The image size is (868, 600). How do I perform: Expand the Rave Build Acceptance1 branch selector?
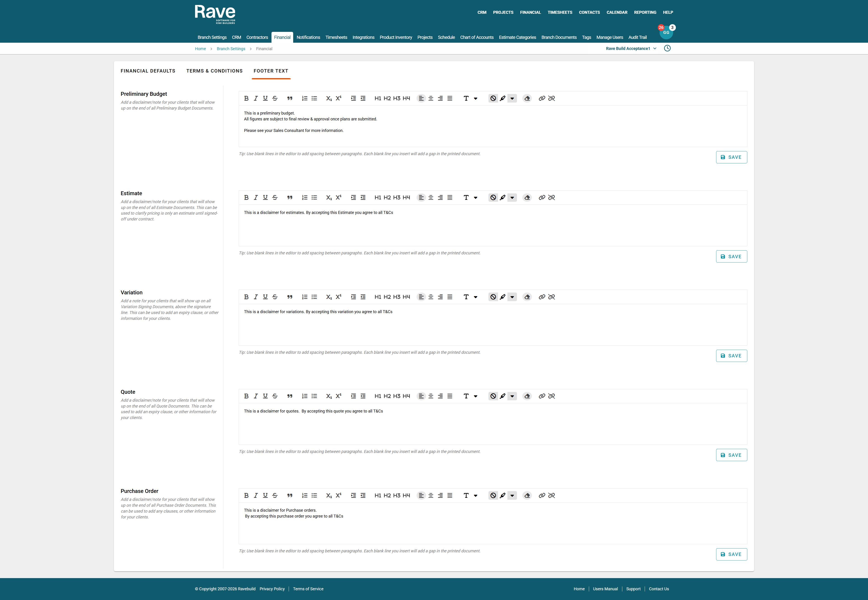tap(631, 49)
